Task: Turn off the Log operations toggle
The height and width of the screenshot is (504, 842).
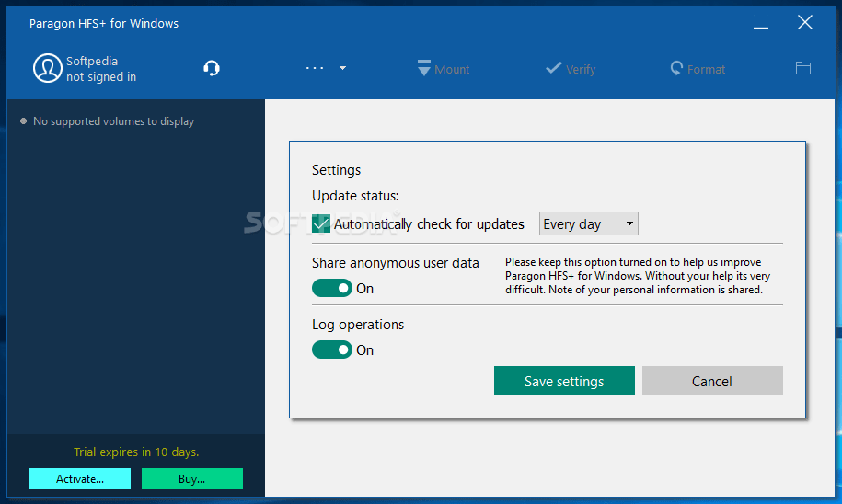Action: click(332, 350)
